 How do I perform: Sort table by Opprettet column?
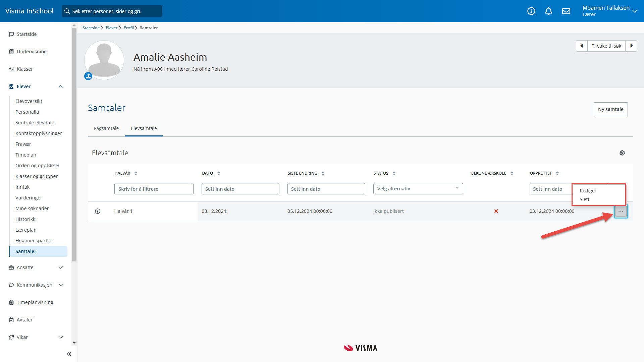click(557, 173)
